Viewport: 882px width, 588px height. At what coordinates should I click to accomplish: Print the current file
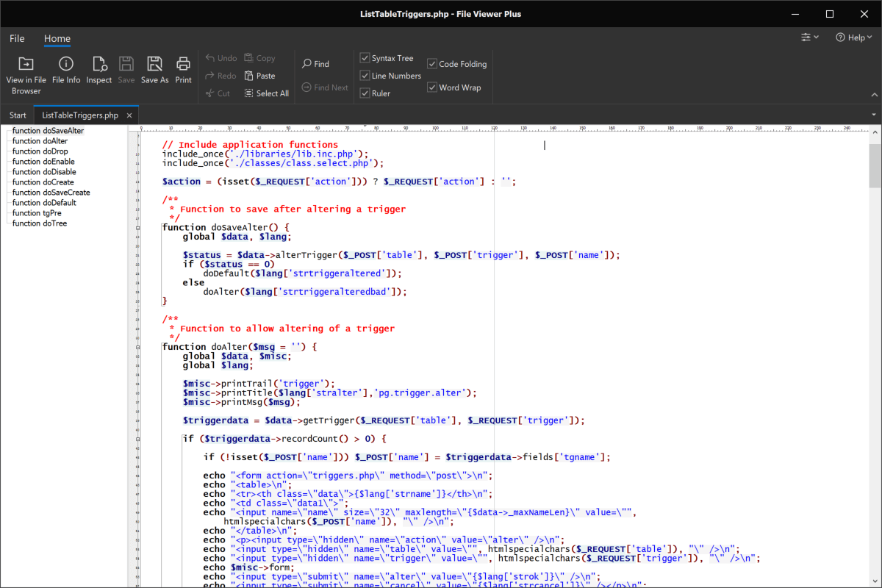183,71
